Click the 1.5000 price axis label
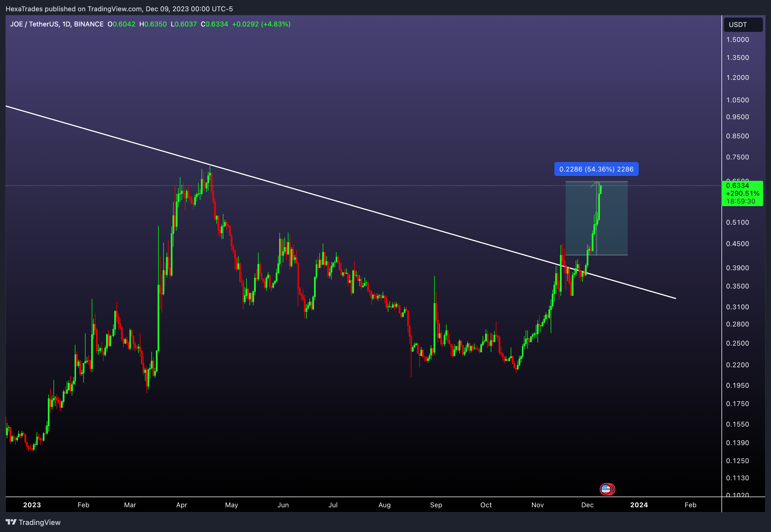The width and height of the screenshot is (771, 532). 737,40
